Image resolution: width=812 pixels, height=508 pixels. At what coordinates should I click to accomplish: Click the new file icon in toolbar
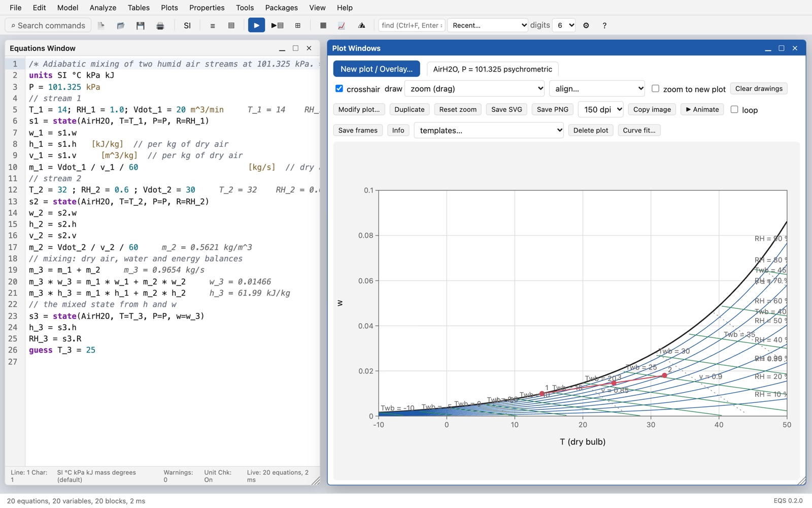[x=101, y=25]
